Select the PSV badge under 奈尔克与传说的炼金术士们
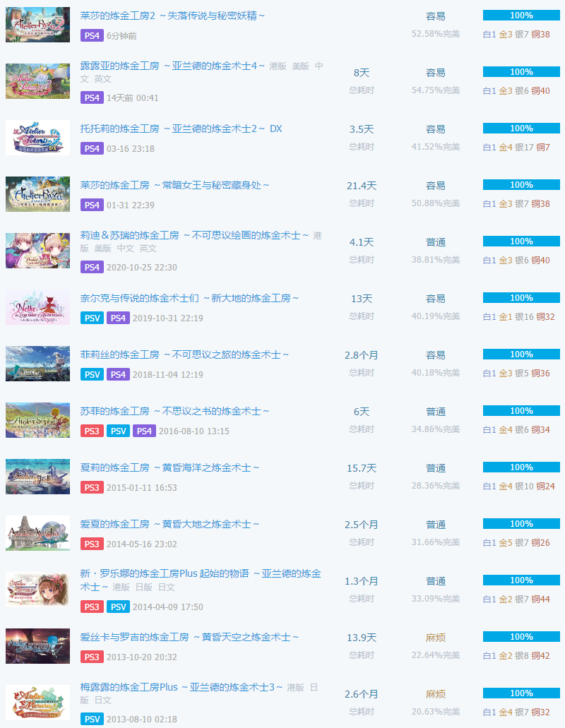565x728 pixels. [92, 318]
